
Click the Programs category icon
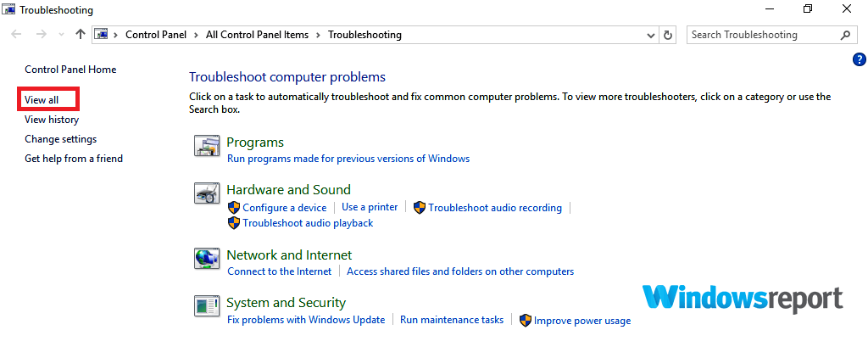pos(208,146)
